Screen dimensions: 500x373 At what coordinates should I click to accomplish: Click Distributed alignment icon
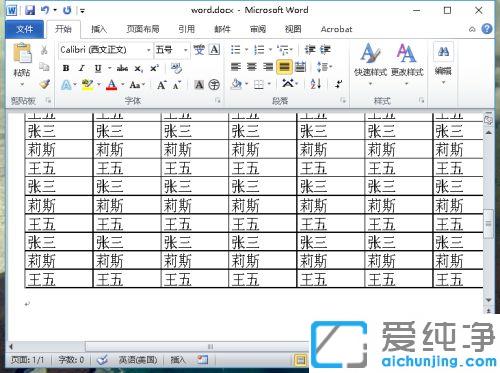tap(300, 67)
